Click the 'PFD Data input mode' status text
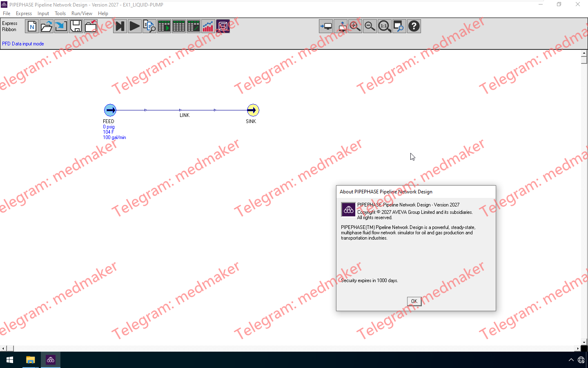The height and width of the screenshot is (368, 588). [23, 44]
